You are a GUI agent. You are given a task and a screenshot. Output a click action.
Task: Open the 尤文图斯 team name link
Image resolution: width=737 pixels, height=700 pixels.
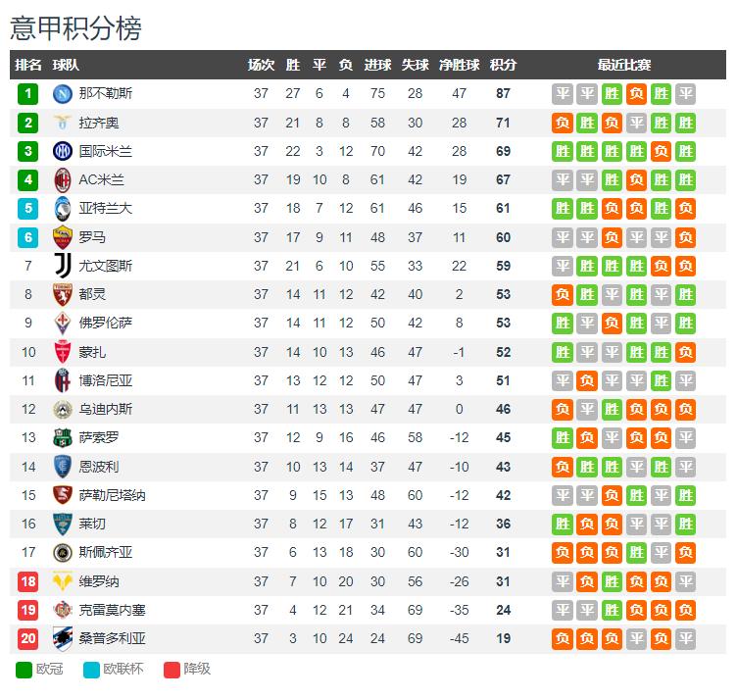coord(105,266)
